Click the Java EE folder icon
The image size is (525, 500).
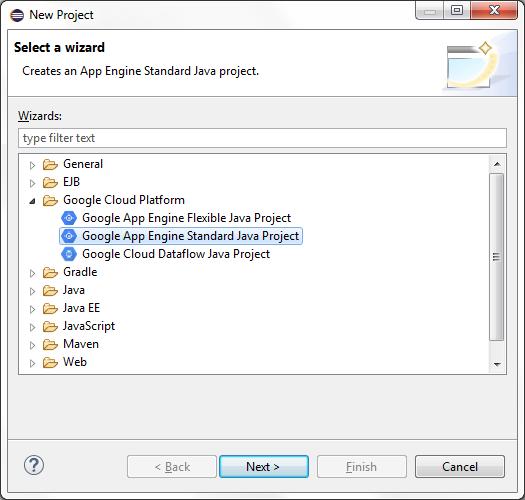50,308
